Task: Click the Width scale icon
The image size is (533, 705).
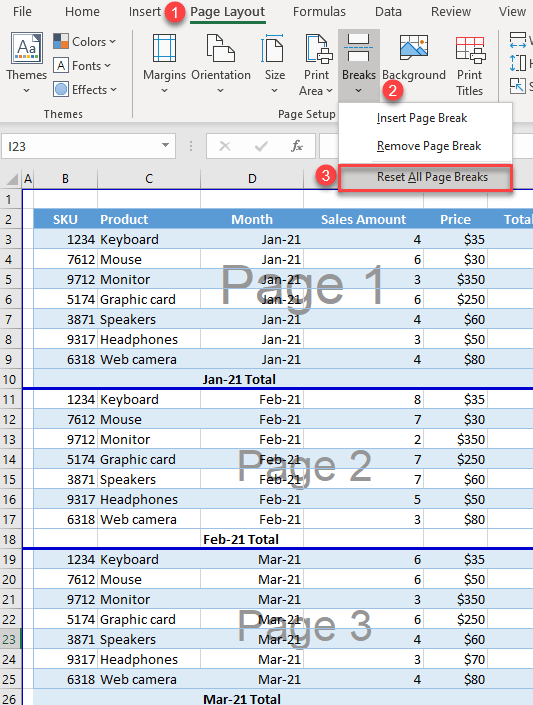Action: pos(518,40)
